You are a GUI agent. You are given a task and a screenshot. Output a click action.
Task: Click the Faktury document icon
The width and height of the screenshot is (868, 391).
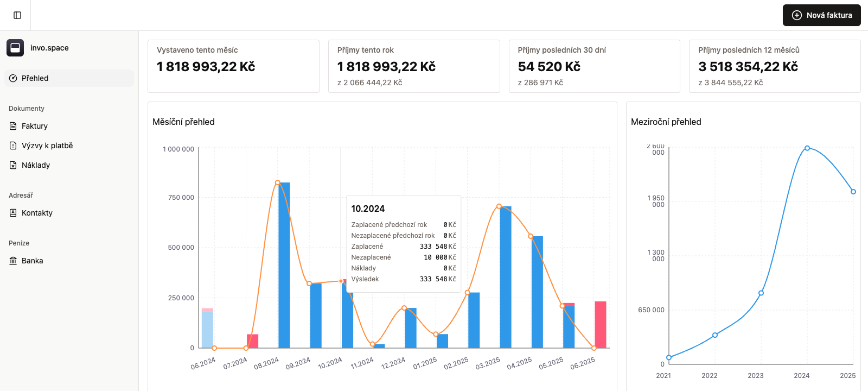coord(13,126)
